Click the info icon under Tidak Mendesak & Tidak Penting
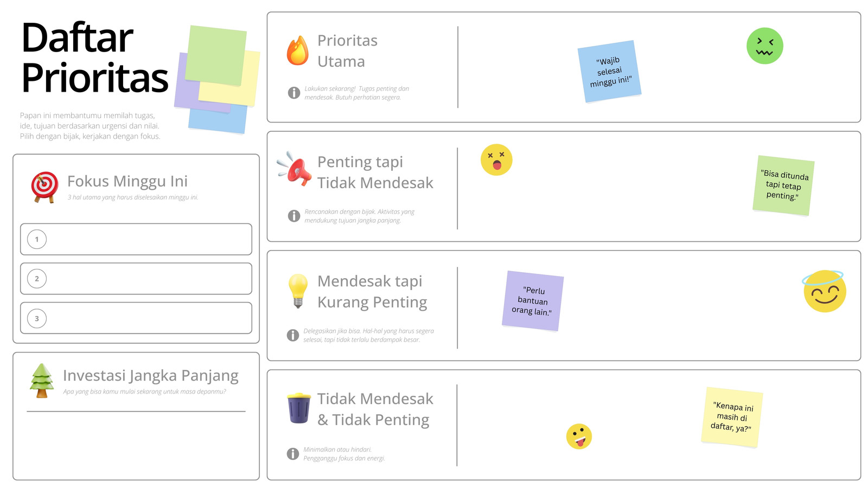868x488 pixels. coord(293,454)
